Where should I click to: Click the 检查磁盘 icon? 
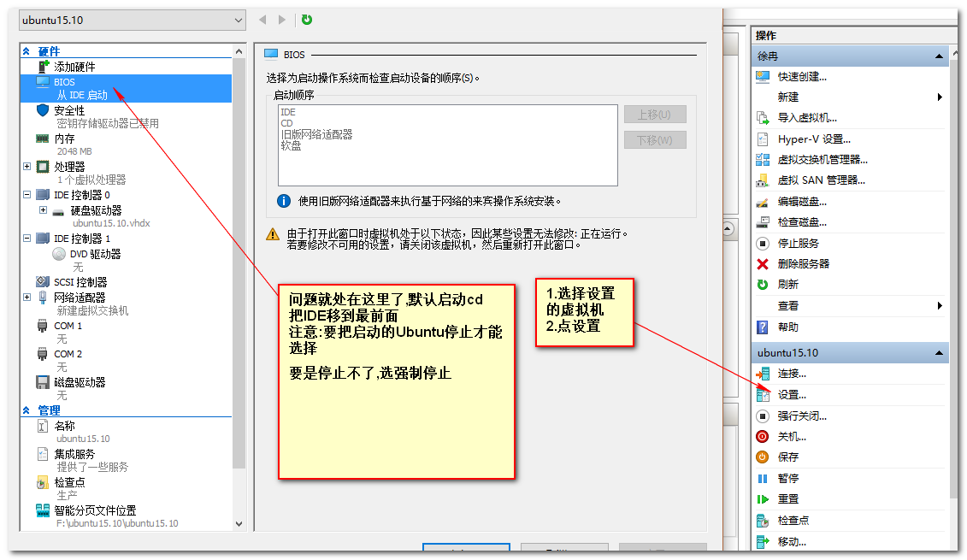coord(763,222)
